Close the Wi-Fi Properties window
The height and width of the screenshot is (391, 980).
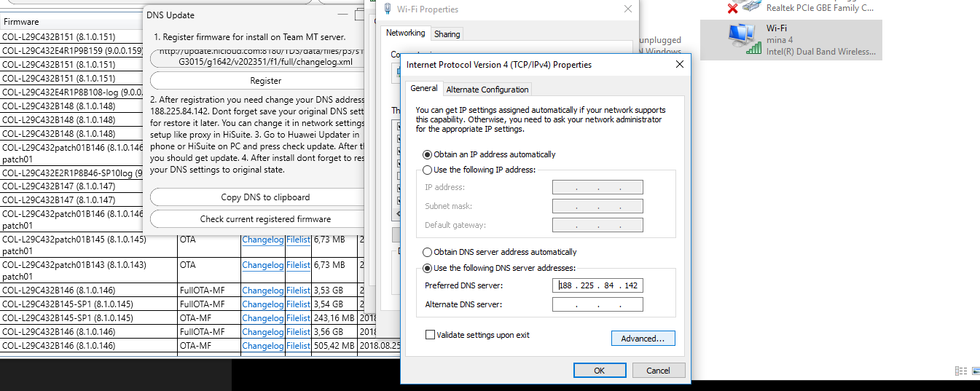[x=628, y=9]
